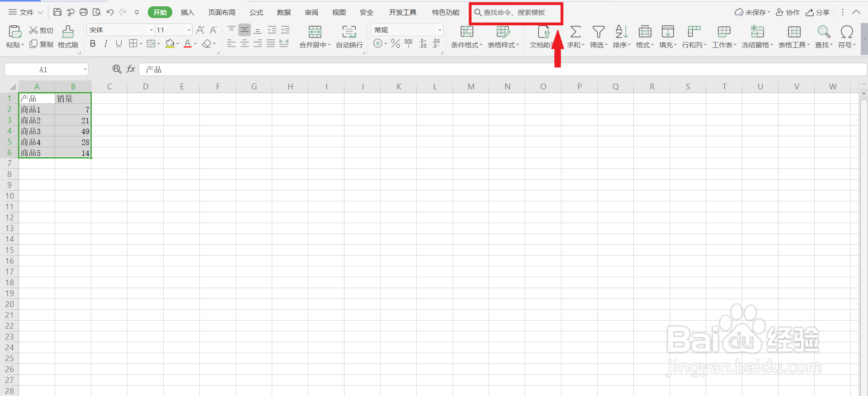Switch to the 公式 tab
The height and width of the screenshot is (396, 868).
pyautogui.click(x=256, y=12)
